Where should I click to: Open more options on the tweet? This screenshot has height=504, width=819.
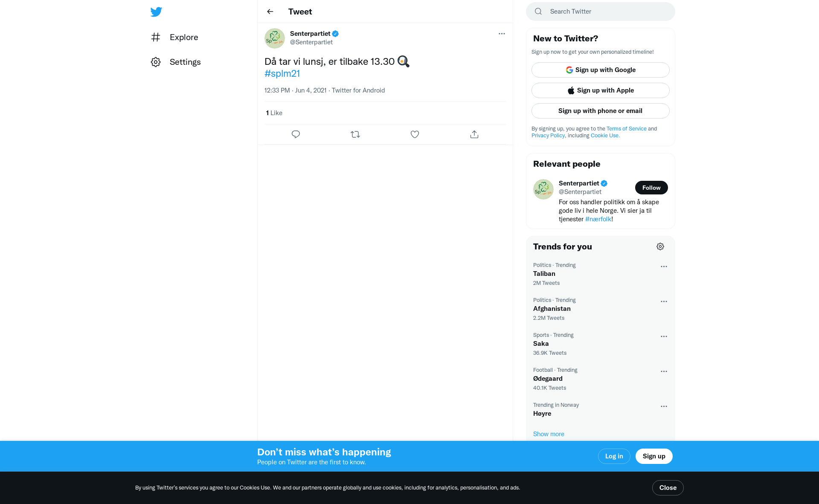click(x=502, y=34)
